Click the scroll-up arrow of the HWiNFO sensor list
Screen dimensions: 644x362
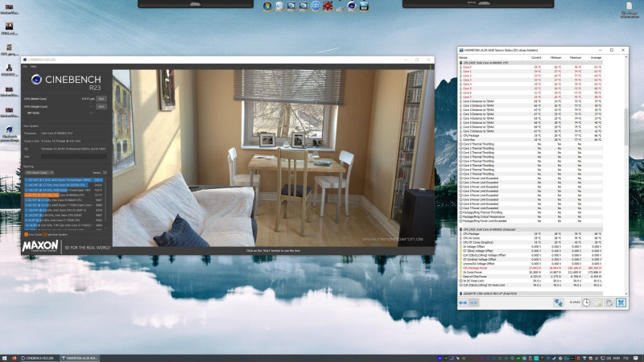[x=626, y=57]
